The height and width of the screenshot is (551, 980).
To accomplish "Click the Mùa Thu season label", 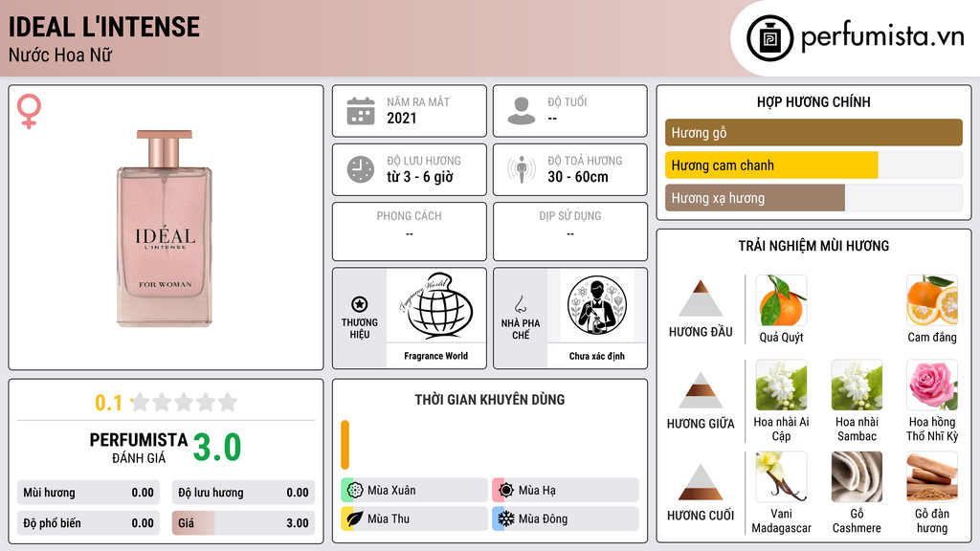I will (389, 518).
